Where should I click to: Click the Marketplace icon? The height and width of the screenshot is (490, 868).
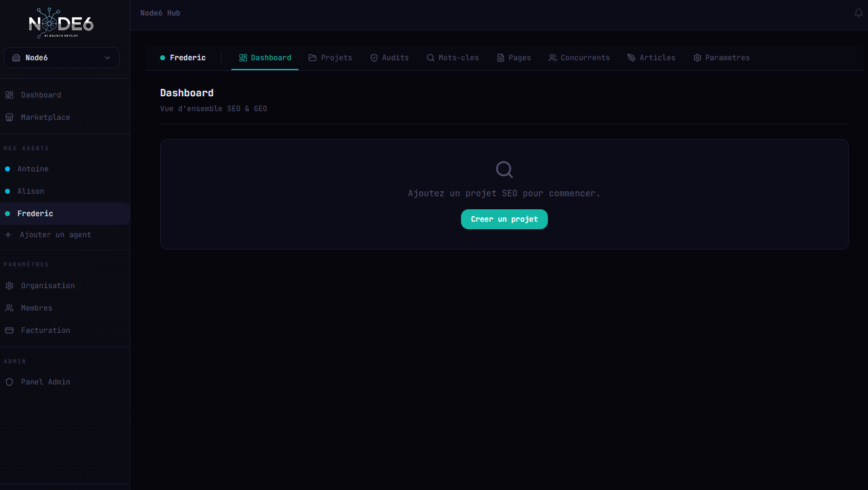pyautogui.click(x=9, y=117)
